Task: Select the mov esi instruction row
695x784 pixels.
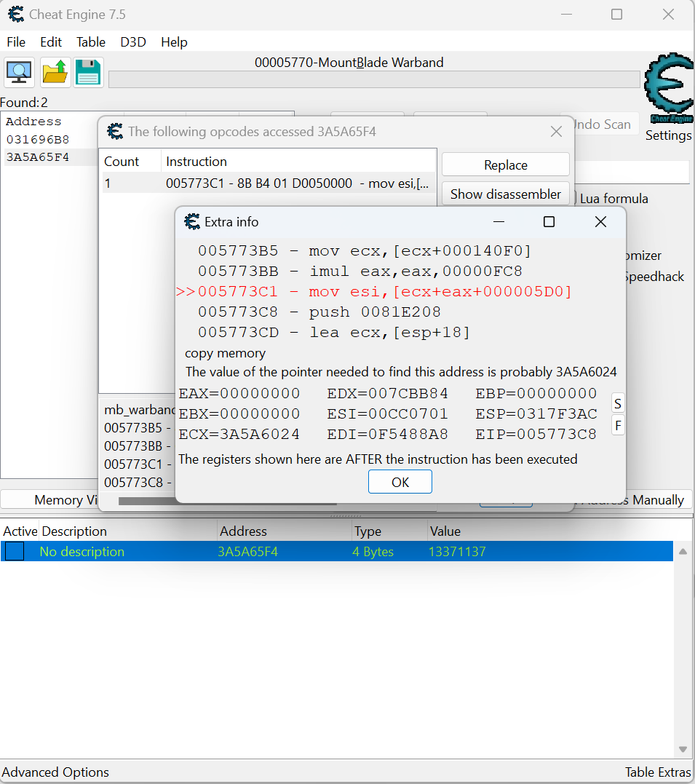Action: pyautogui.click(x=269, y=183)
